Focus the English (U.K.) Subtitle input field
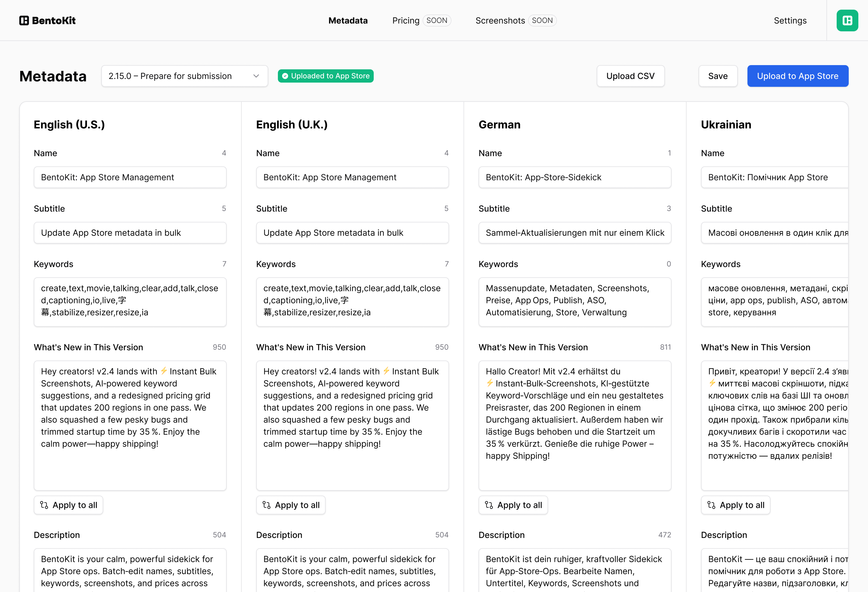Image resolution: width=868 pixels, height=592 pixels. click(353, 233)
